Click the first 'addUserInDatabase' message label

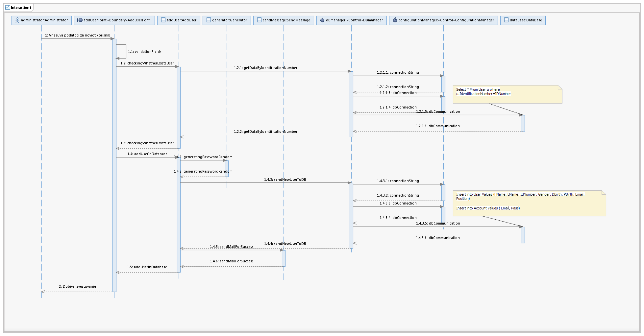tap(147, 154)
